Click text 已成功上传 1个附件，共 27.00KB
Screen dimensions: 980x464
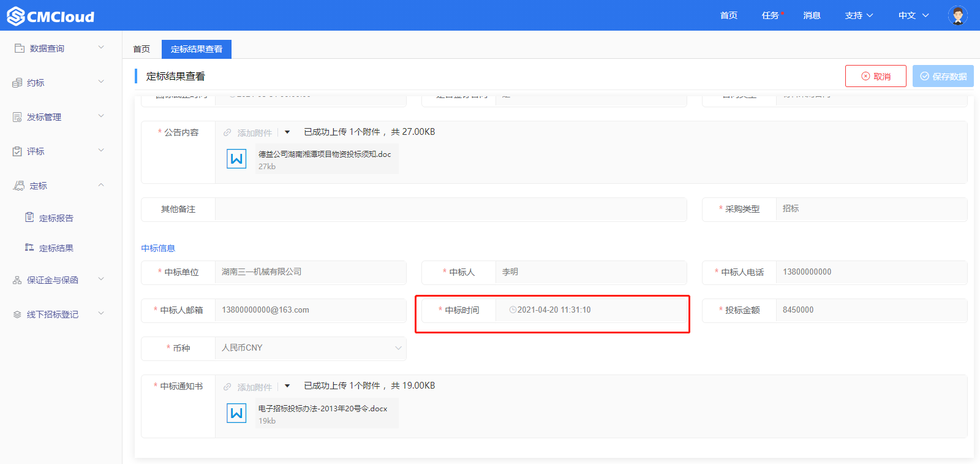[x=369, y=132]
